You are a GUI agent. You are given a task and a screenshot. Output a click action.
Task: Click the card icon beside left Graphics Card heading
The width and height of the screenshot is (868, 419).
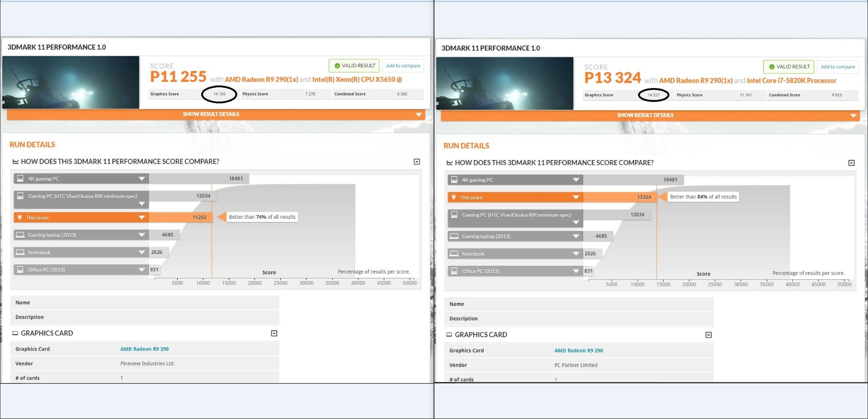(15, 334)
